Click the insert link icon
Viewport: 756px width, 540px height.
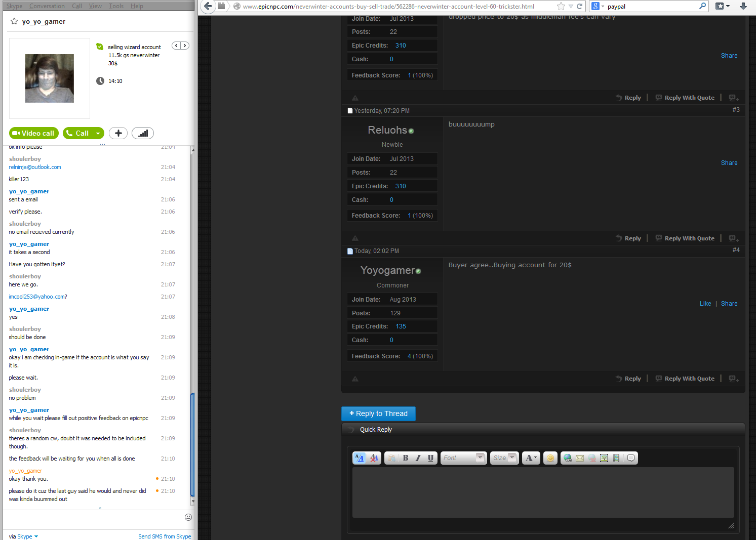(x=568, y=458)
